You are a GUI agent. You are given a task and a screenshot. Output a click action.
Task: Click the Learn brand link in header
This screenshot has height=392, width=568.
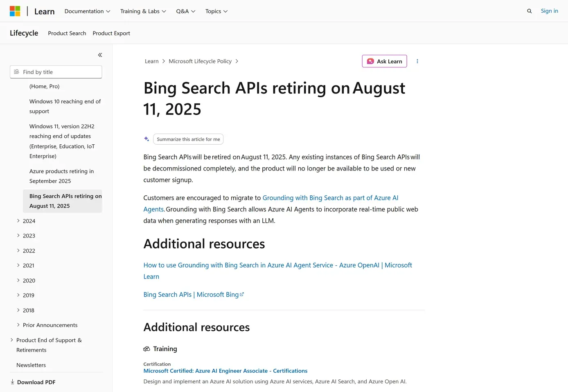pos(44,11)
